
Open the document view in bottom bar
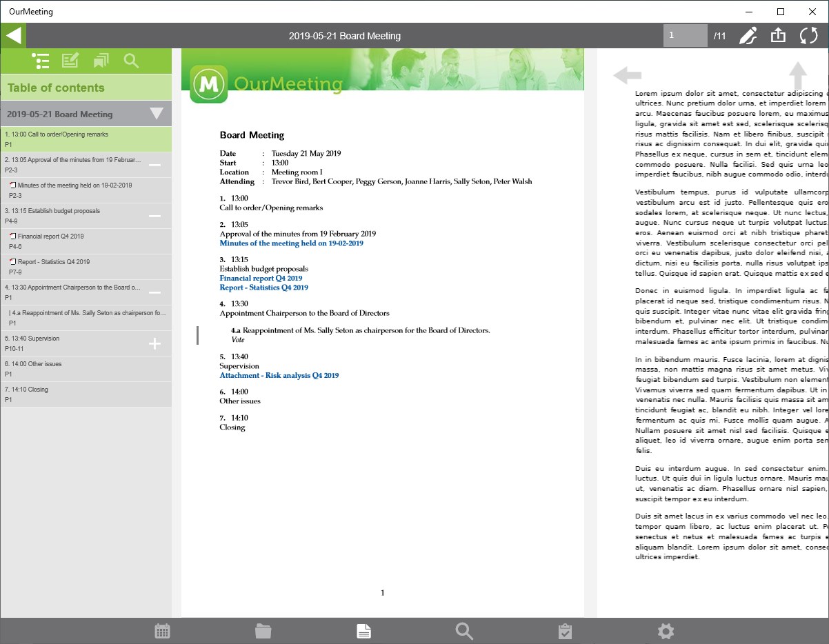(364, 631)
